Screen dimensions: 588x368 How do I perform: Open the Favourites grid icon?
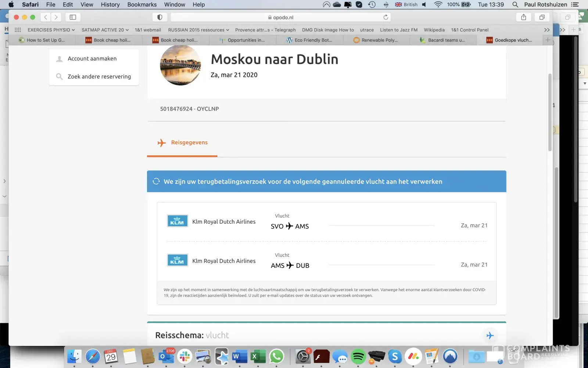click(18, 30)
